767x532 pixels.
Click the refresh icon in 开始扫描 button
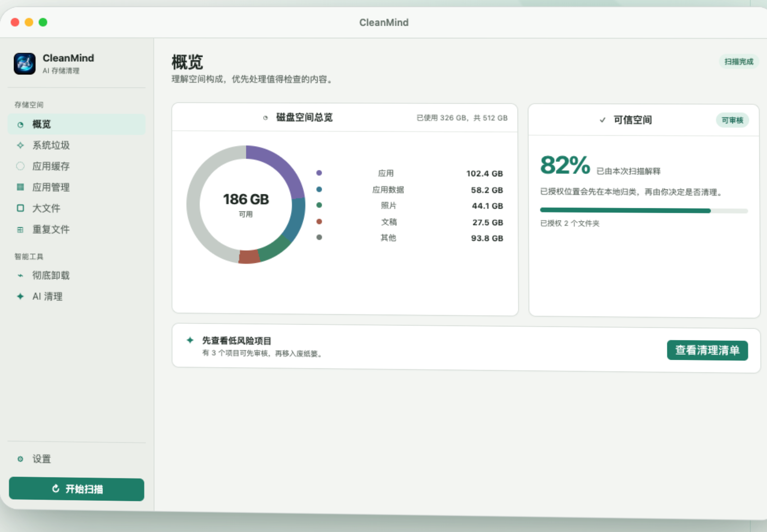(55, 489)
